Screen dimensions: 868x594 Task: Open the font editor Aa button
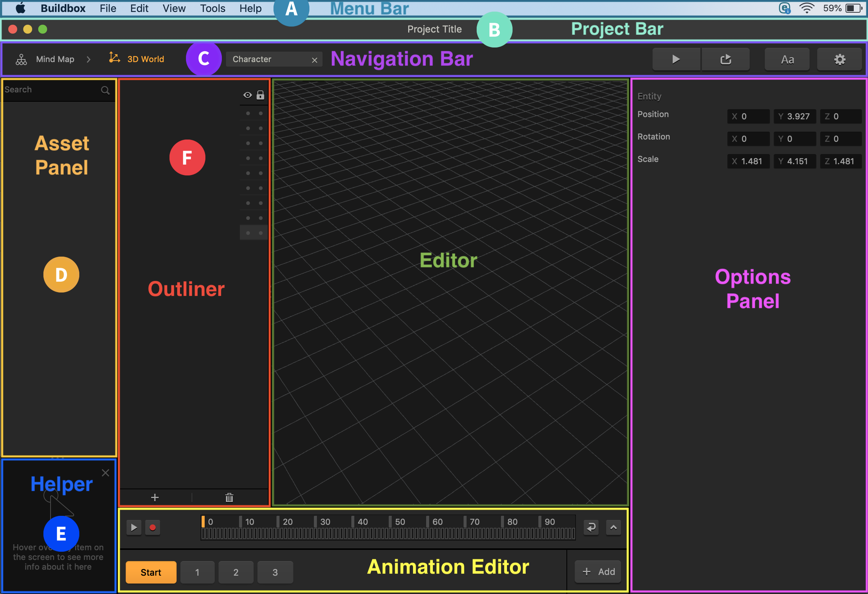(787, 59)
